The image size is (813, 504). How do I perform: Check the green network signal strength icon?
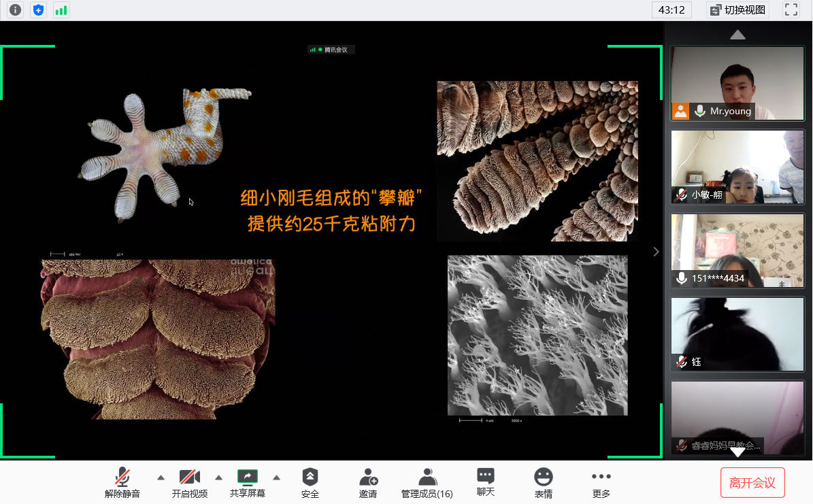61,10
